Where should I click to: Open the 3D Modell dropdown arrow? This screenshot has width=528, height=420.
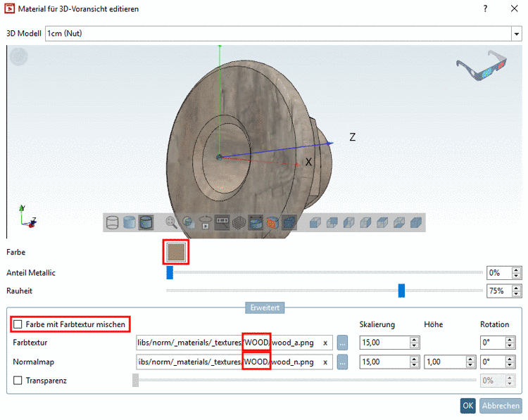pyautogui.click(x=517, y=34)
